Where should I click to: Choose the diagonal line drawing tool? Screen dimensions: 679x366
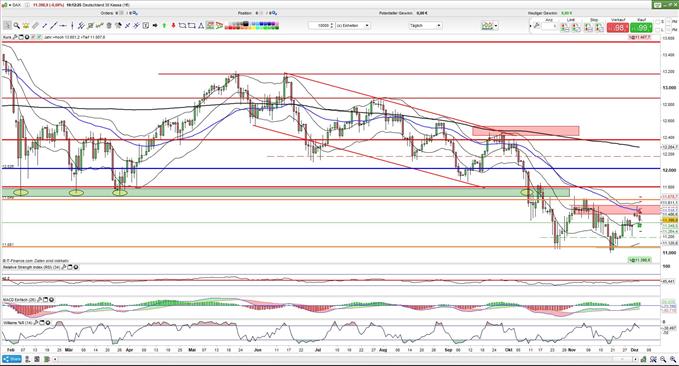click(x=53, y=26)
